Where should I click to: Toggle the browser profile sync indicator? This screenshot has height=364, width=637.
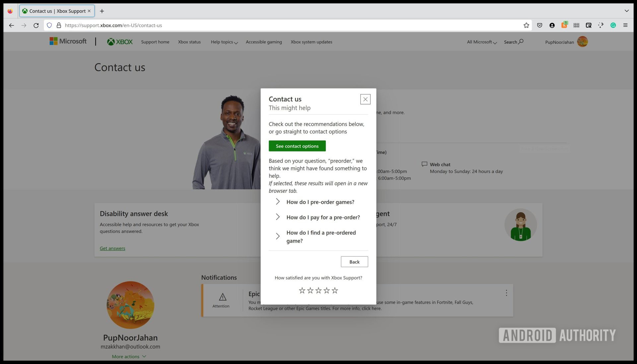pyautogui.click(x=552, y=25)
